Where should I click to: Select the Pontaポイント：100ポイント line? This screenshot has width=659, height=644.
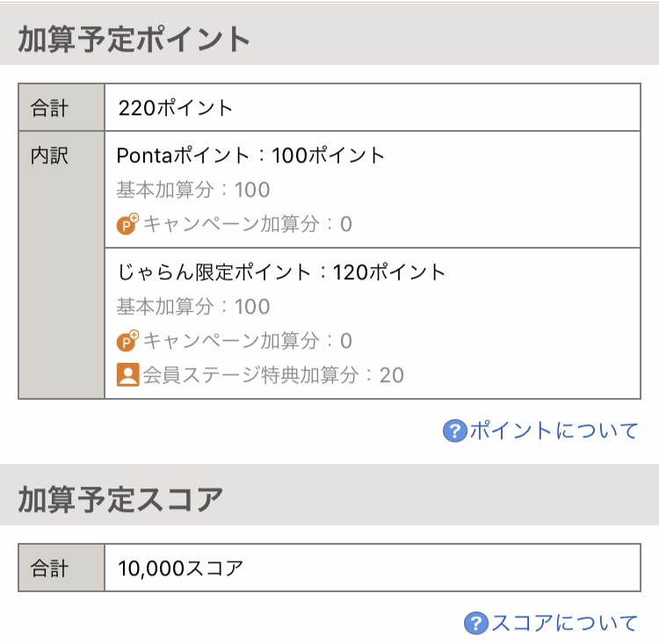click(250, 156)
